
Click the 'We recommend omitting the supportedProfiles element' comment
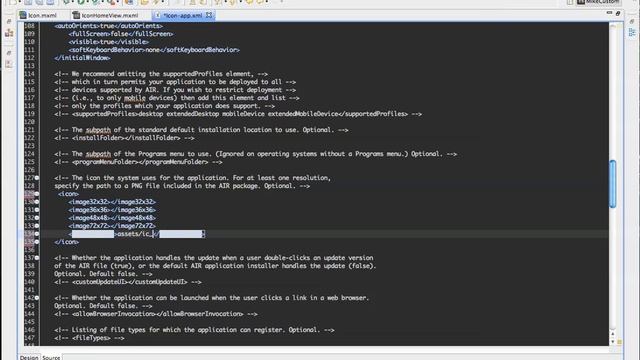[161, 74]
